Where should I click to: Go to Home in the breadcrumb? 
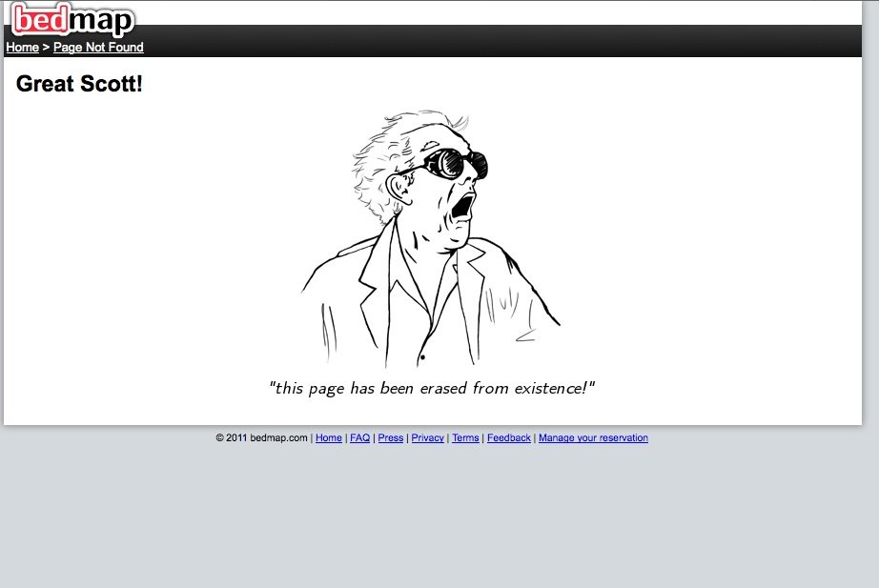tap(23, 47)
